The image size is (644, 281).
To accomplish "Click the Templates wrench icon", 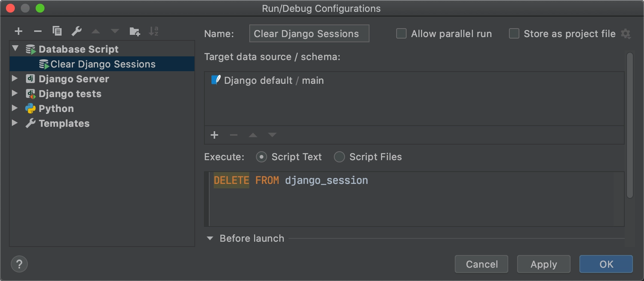I will [x=30, y=123].
